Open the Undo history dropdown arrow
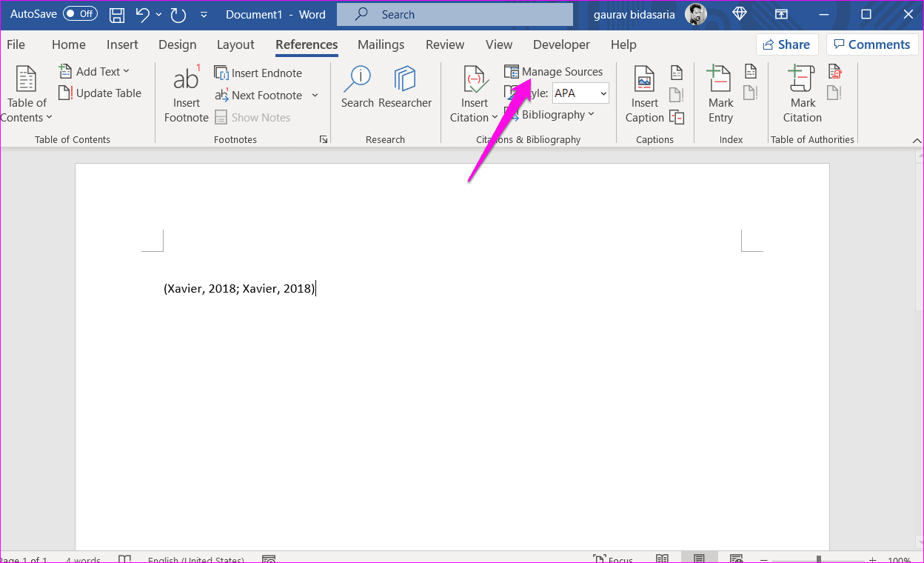Screen dimensions: 924x563 pyautogui.click(x=159, y=14)
